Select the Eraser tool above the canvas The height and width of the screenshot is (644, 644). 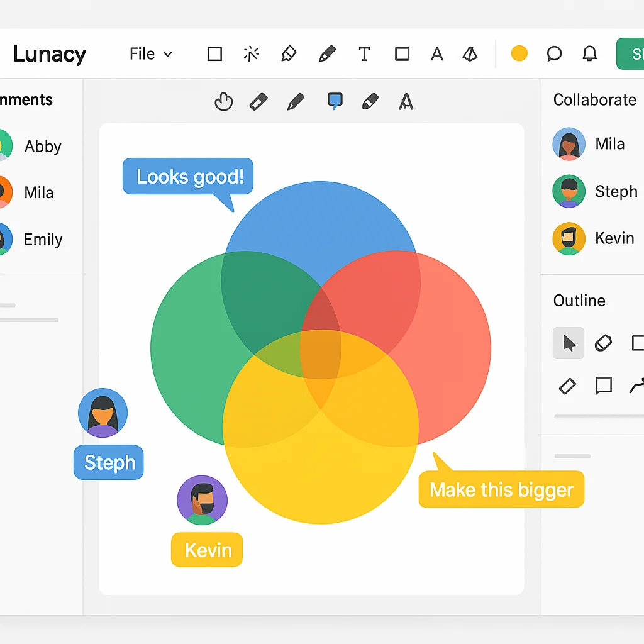258,101
